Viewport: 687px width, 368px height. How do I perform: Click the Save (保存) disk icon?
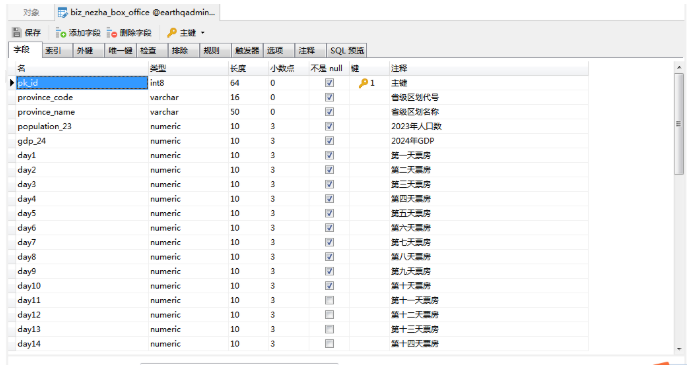click(x=17, y=32)
